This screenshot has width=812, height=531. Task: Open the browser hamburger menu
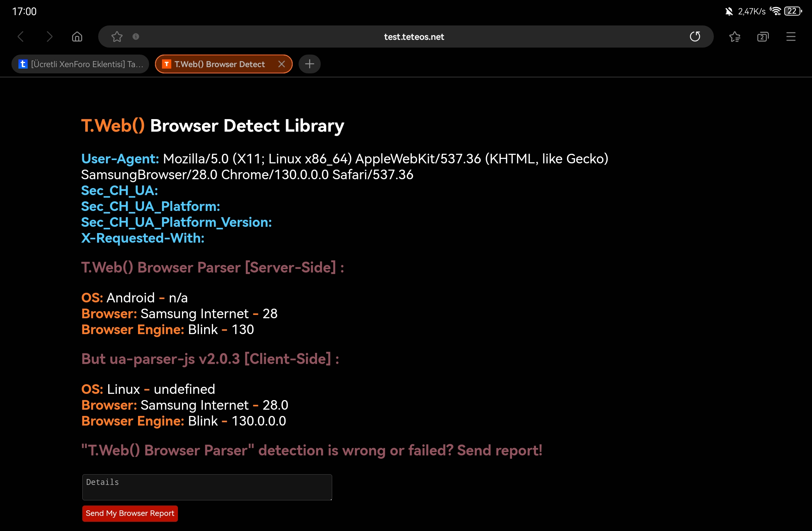[x=791, y=37]
